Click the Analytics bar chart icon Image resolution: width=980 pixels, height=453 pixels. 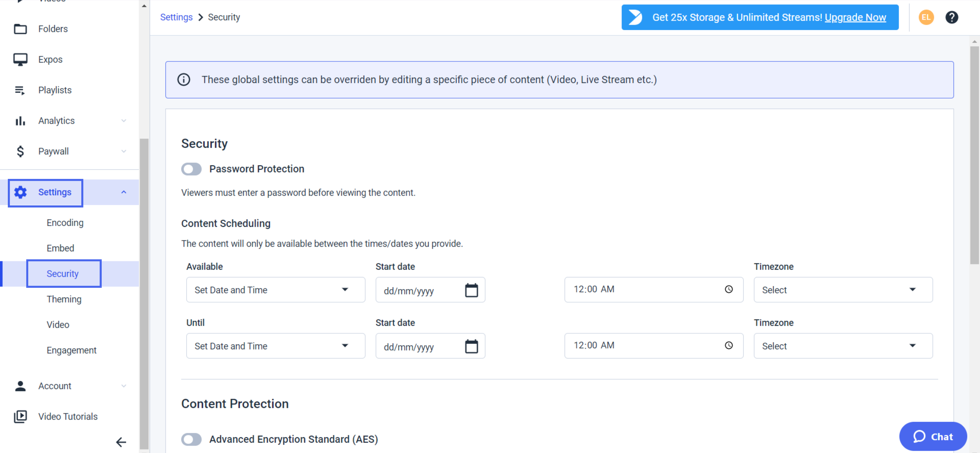coord(20,121)
